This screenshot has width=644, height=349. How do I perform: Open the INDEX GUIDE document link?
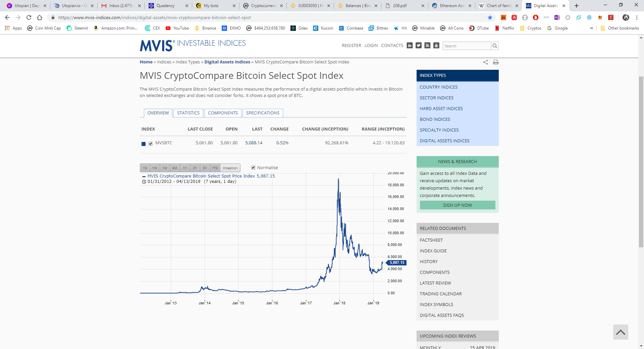click(x=433, y=251)
